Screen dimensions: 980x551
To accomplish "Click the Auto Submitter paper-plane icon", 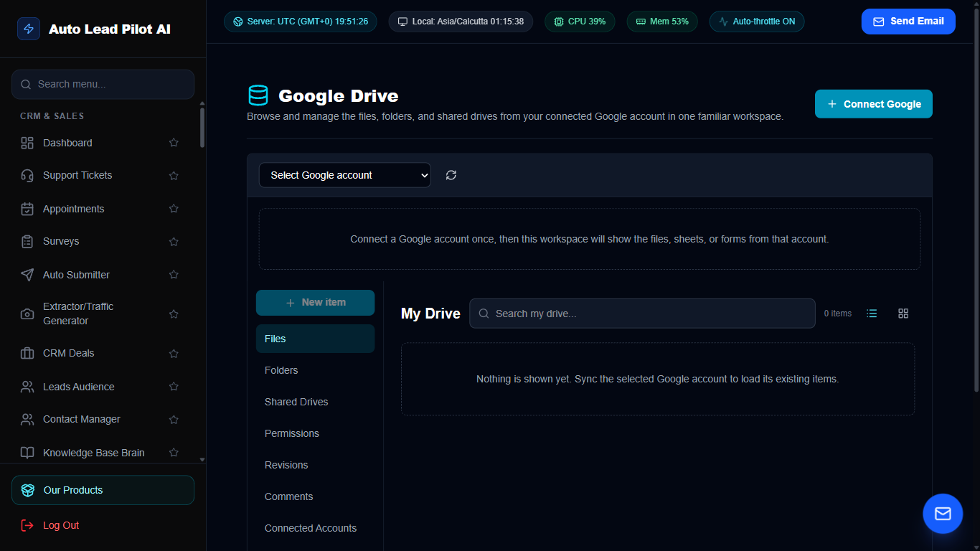I will coord(27,275).
